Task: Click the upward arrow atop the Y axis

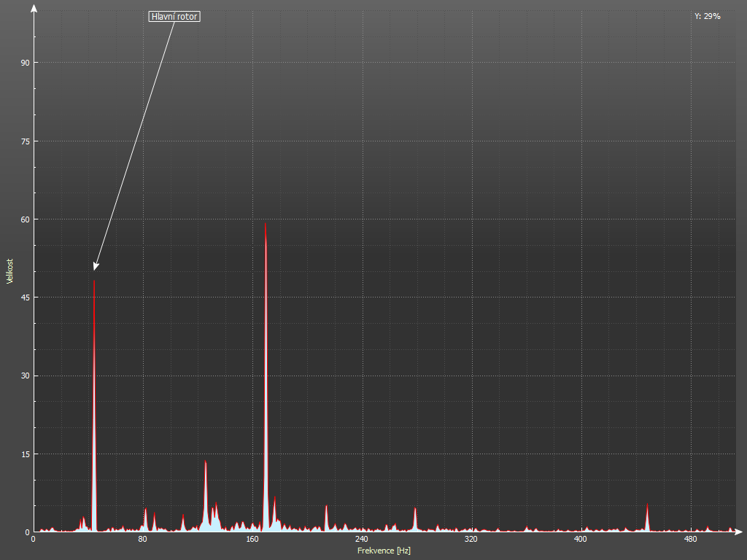Action: [x=34, y=8]
